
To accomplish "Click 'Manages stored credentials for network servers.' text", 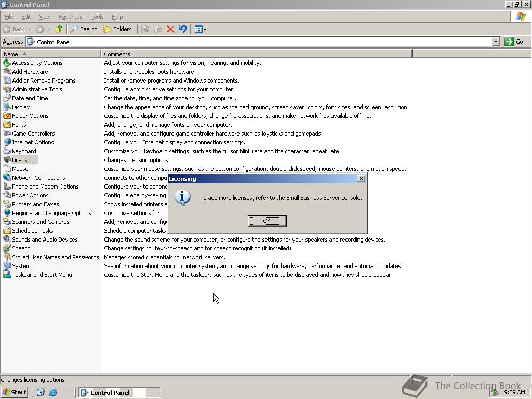I will (x=165, y=257).
